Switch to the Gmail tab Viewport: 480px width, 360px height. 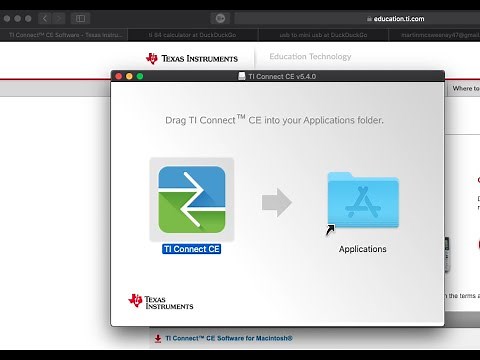434,35
